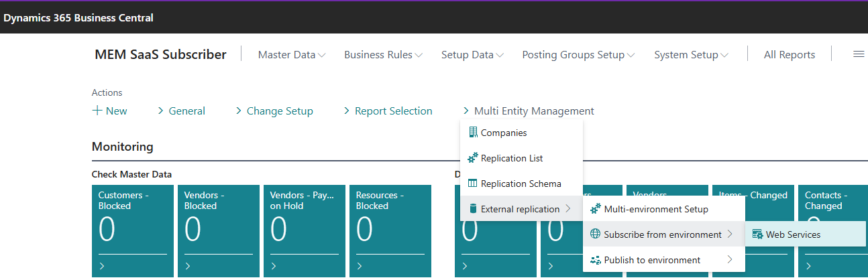Viewport: 868px width, 280px height.
Task: Open All Reports link
Action: click(x=790, y=55)
